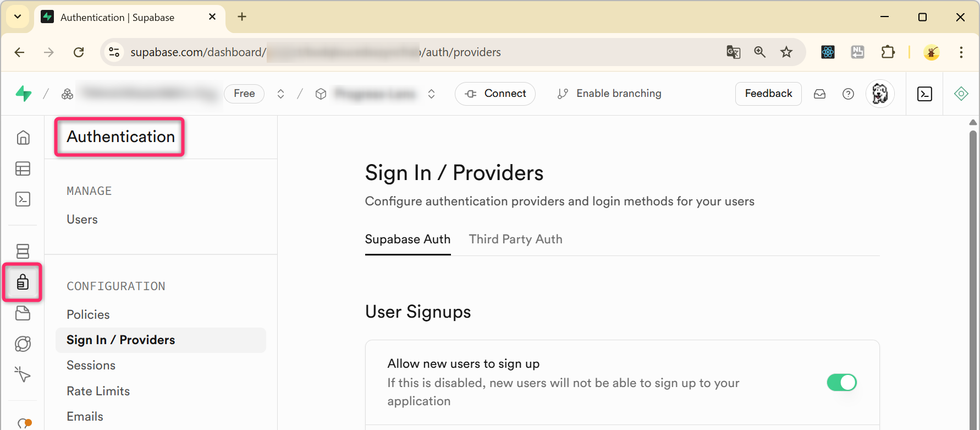The height and width of the screenshot is (430, 980).
Task: Click the browser address bar URL
Action: (330, 52)
